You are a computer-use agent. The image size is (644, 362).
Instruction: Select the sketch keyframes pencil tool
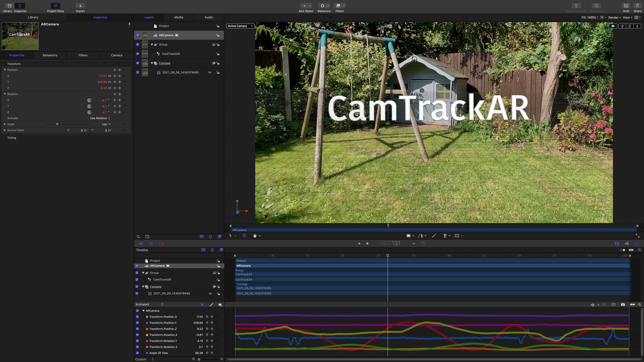(211, 305)
